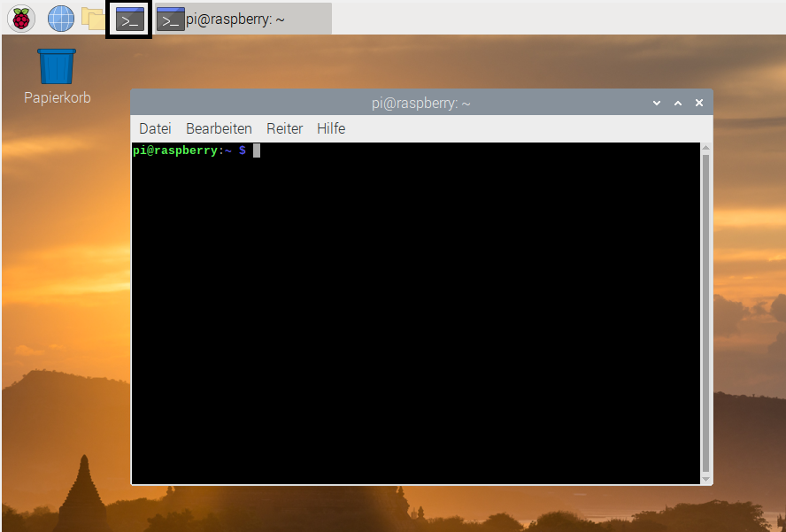The height and width of the screenshot is (532, 786).
Task: Click the terminal icon on the active taskbar entry
Action: [170, 18]
